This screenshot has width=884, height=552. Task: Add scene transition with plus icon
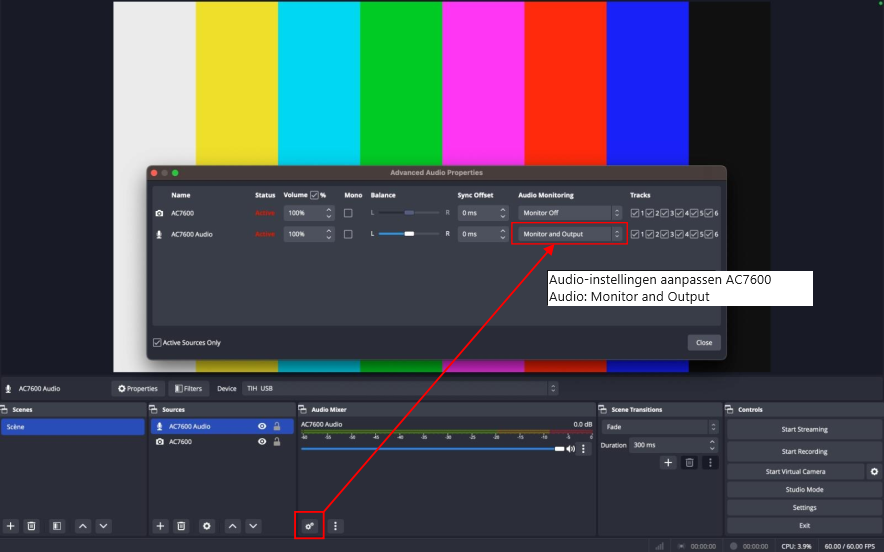click(x=668, y=463)
